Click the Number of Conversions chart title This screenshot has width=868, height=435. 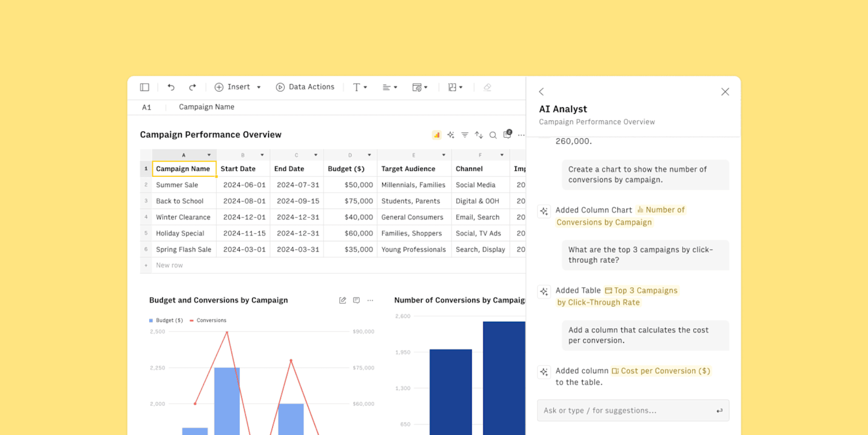[459, 300]
